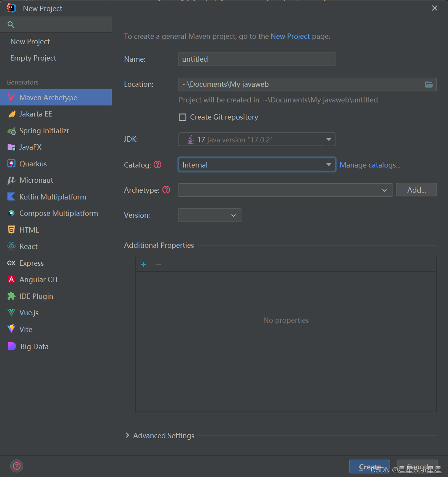Expand Advanced Settings section
The image size is (448, 477).
[127, 435]
